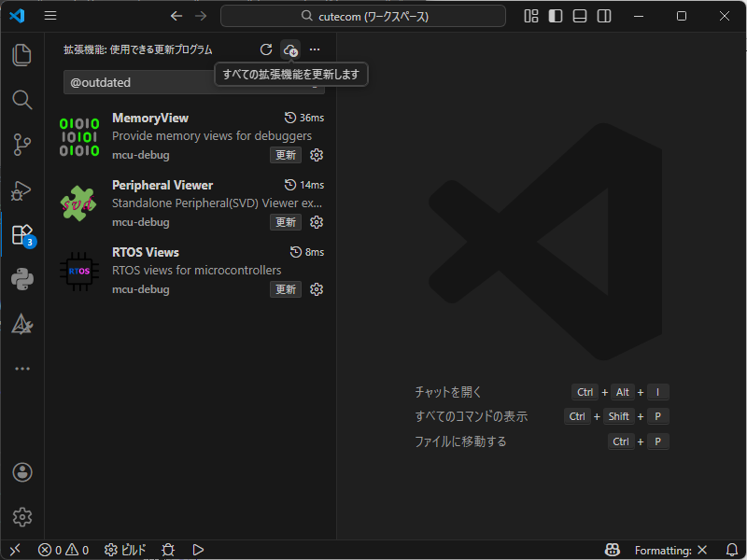Click mcu-debug publisher under RTOS Views
The width and height of the screenshot is (747, 560).
coord(141,289)
